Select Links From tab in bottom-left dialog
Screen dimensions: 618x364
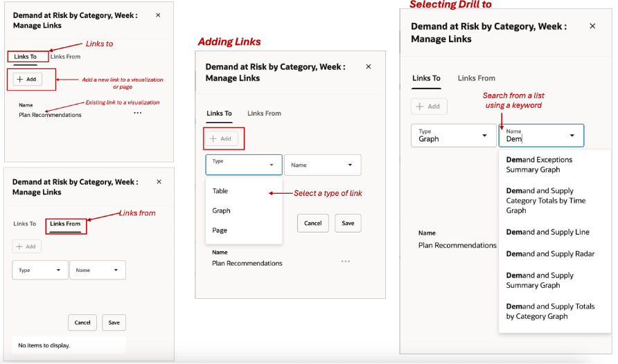tap(65, 224)
